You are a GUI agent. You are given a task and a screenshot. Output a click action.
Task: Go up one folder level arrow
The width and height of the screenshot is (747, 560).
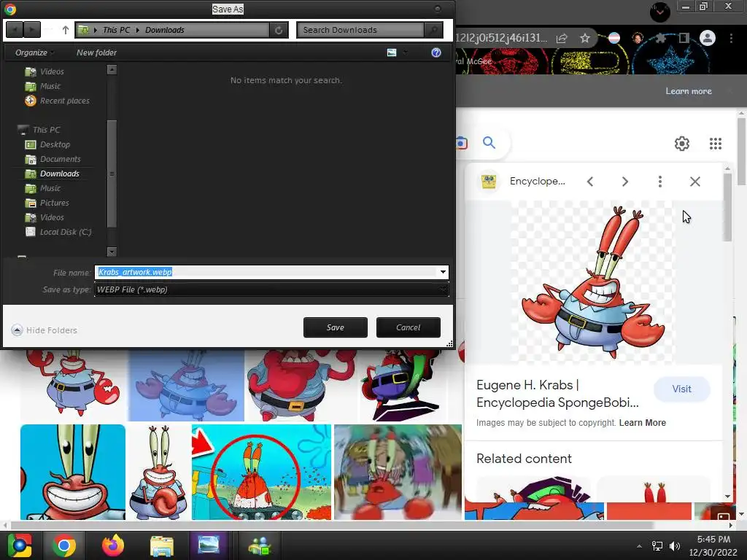point(65,30)
